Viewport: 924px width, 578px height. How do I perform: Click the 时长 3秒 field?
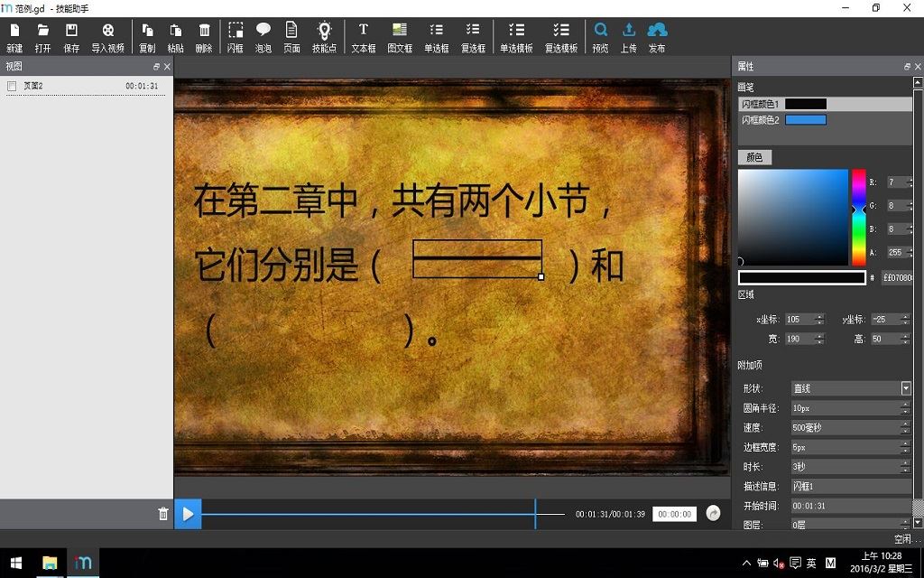pyautogui.click(x=851, y=467)
